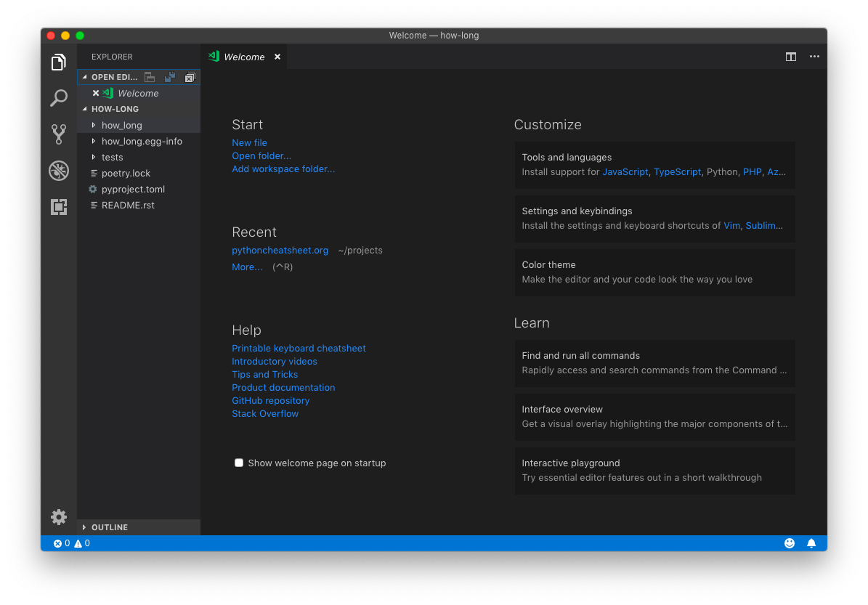Open notifications with the bell icon
The height and width of the screenshot is (605, 868).
tap(811, 543)
